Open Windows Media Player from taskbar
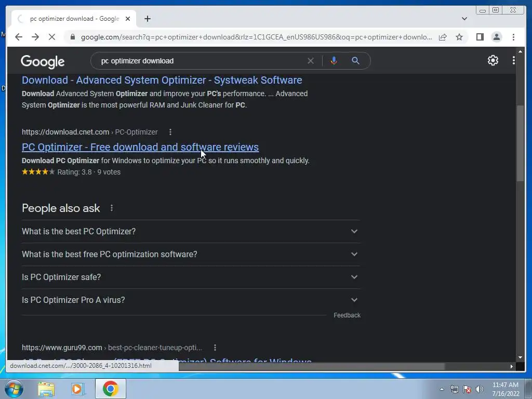This screenshot has height=399, width=532. [77, 389]
